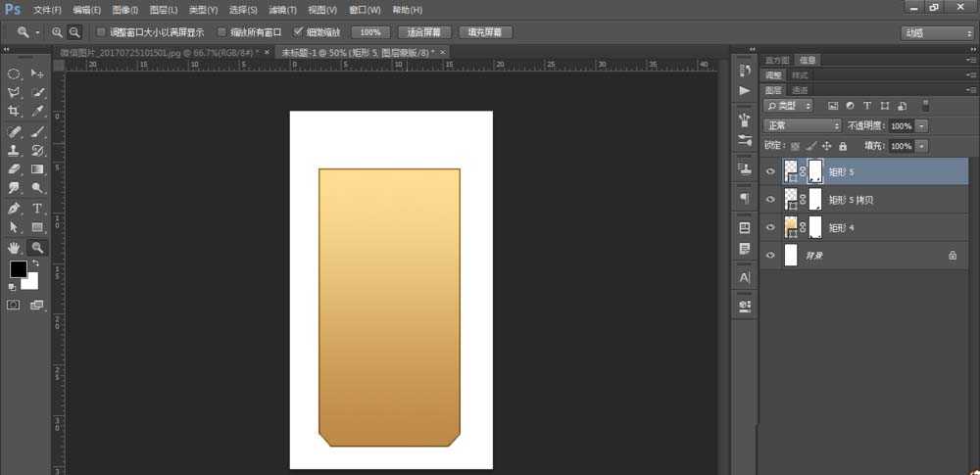Click the 适合屏幕 button
980x475 pixels.
[424, 32]
